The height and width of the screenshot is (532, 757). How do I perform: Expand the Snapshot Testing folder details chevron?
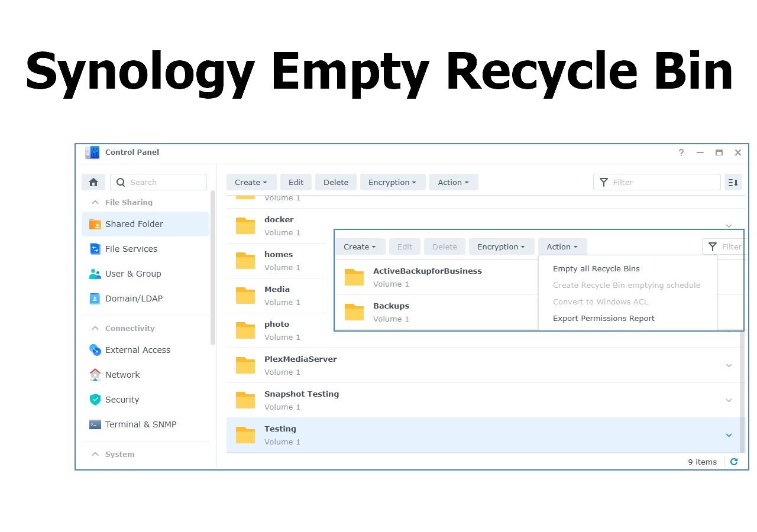click(729, 400)
